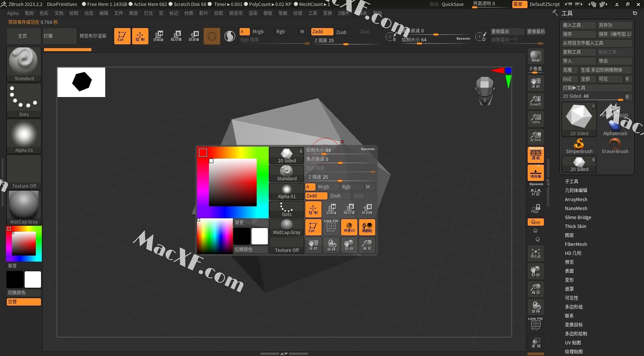Click the Sculptris Pro sphere icon
The image size is (644, 356).
[230, 36]
